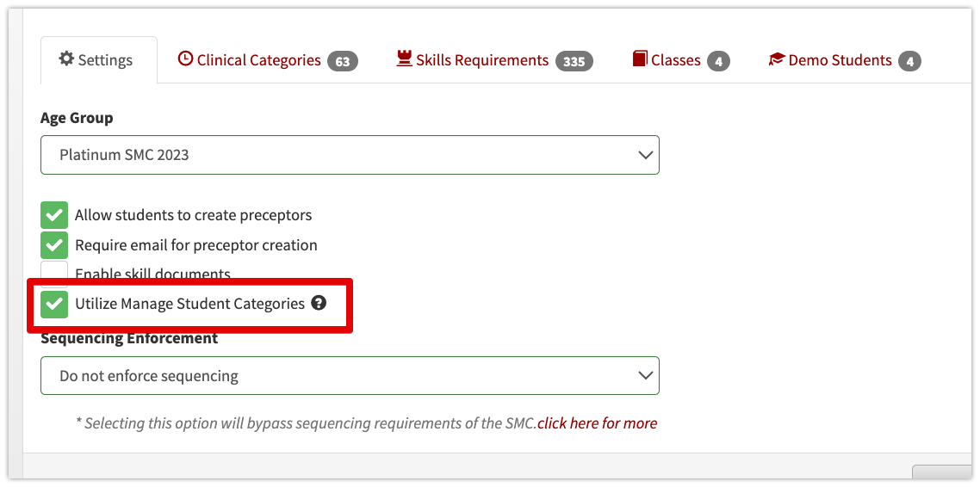Image resolution: width=980 pixels, height=487 pixels.
Task: Click the 63 count badge
Action: point(343,61)
